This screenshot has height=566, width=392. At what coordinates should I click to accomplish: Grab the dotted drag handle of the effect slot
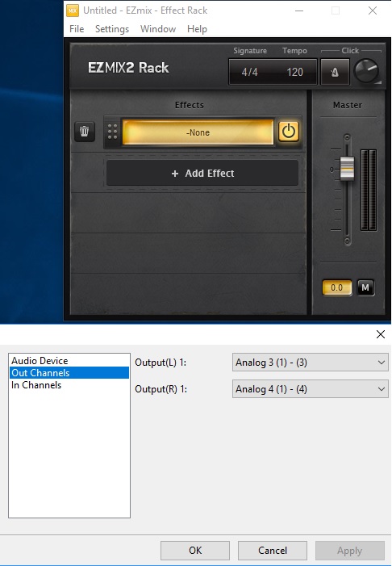(x=112, y=132)
